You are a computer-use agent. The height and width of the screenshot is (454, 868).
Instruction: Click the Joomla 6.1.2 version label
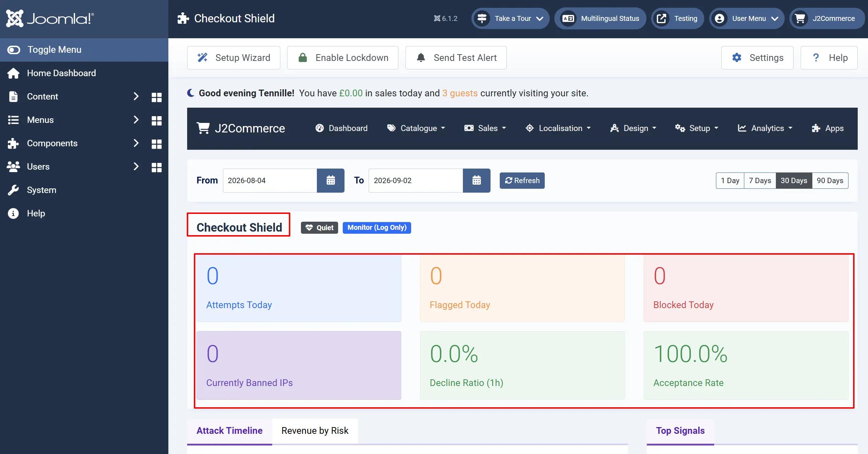click(446, 18)
